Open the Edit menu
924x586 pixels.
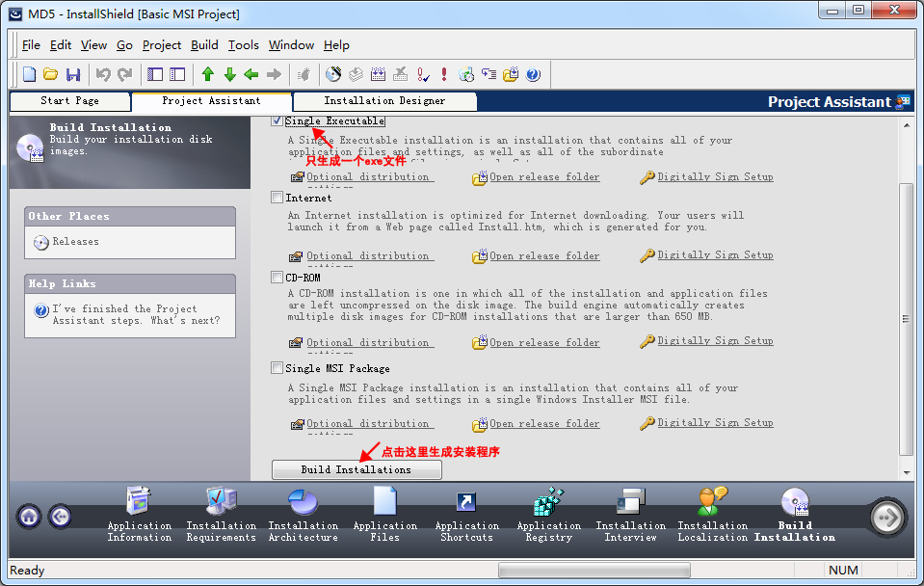[x=61, y=44]
